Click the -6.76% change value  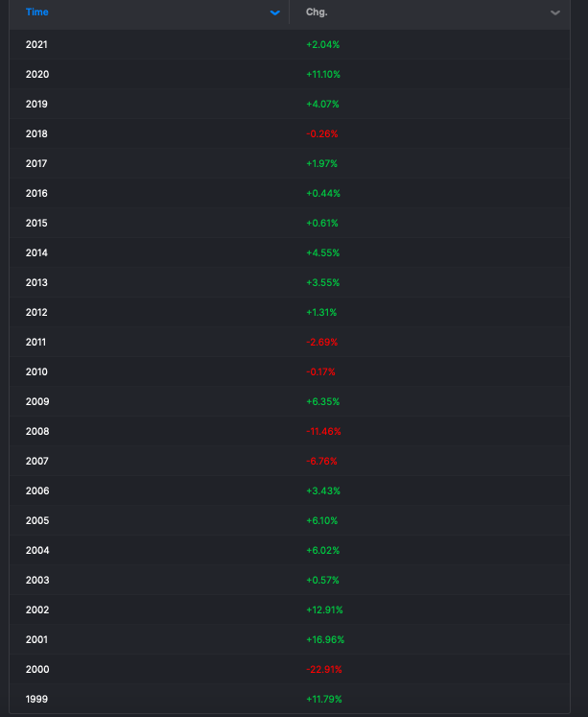321,461
